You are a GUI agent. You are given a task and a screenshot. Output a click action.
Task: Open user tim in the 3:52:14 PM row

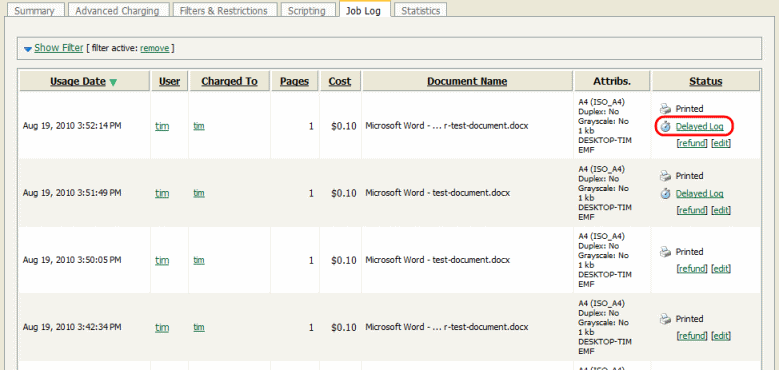[162, 126]
